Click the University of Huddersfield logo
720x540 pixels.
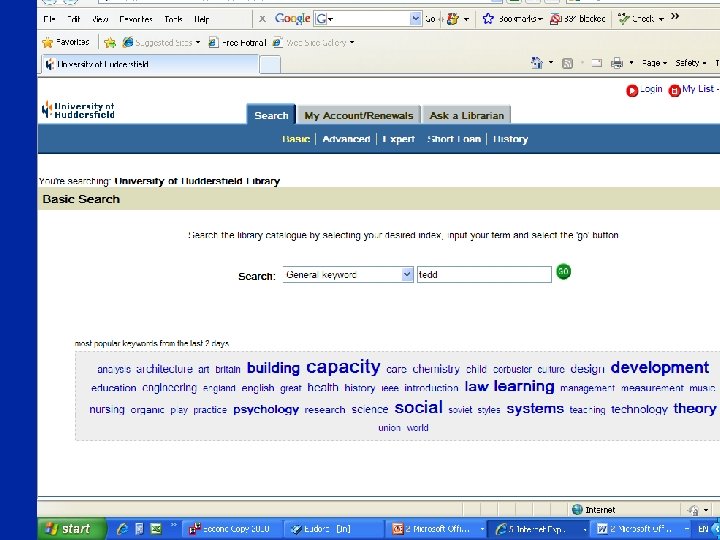click(78, 110)
